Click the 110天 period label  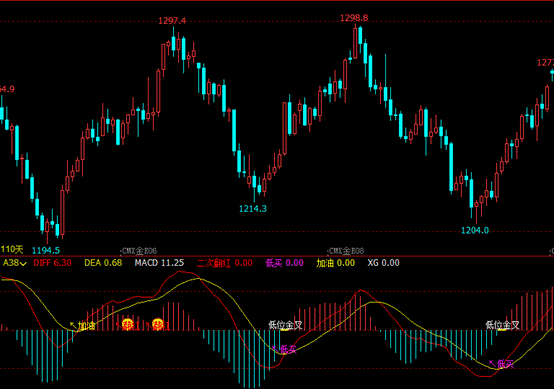(x=12, y=249)
